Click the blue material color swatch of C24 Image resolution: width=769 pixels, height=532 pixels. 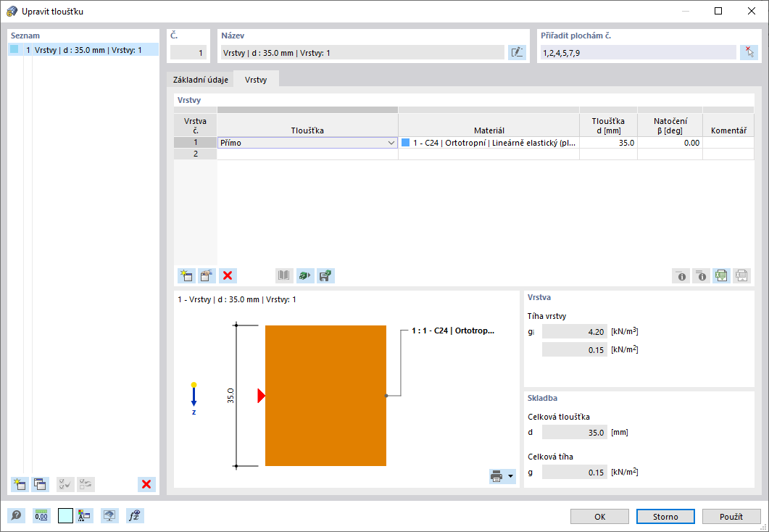pyautogui.click(x=406, y=143)
